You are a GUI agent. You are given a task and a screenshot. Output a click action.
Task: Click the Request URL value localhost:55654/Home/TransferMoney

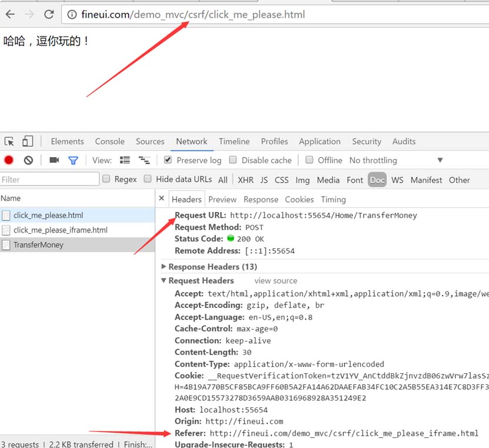click(324, 215)
